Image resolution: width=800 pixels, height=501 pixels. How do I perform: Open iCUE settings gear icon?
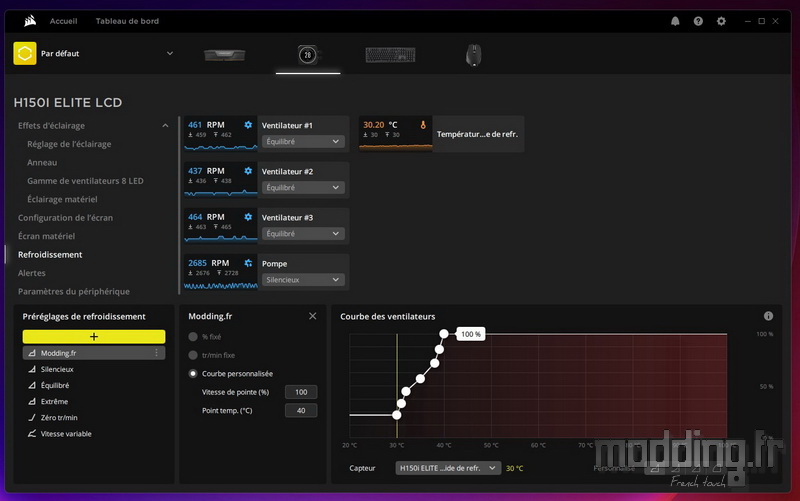click(x=721, y=21)
